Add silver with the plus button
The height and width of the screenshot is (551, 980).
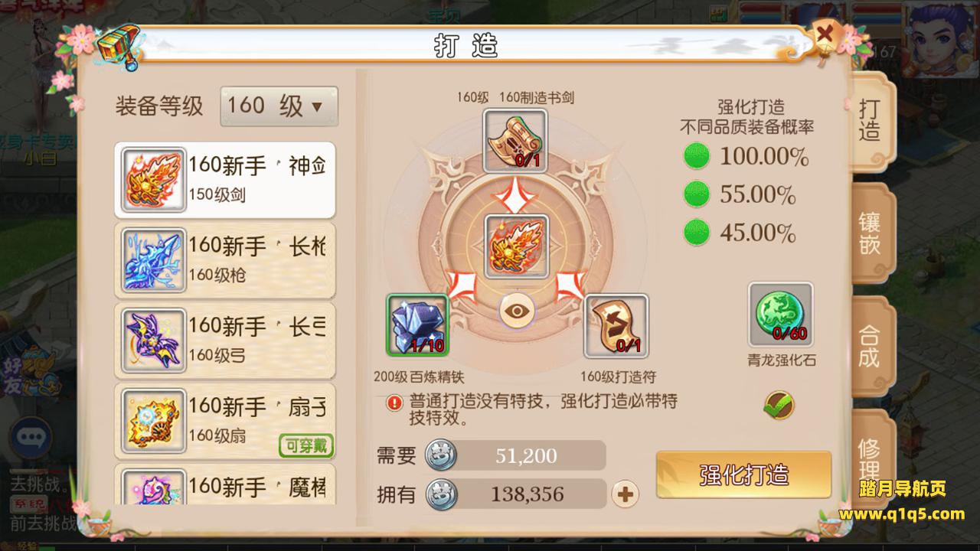coord(626,494)
